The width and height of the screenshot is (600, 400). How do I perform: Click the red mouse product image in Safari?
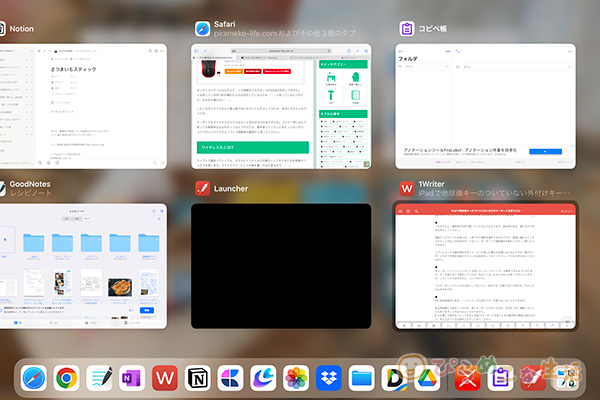point(209,69)
